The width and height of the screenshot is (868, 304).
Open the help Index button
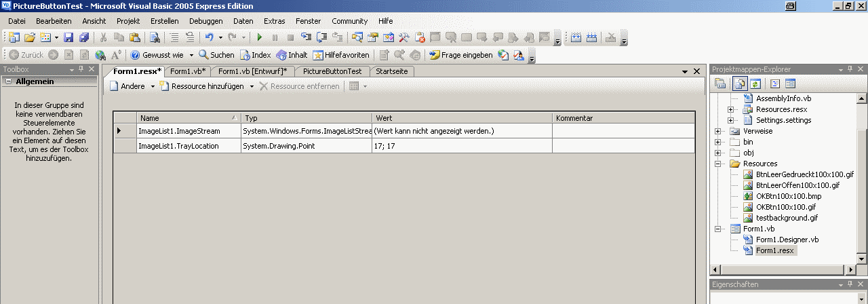[x=256, y=55]
